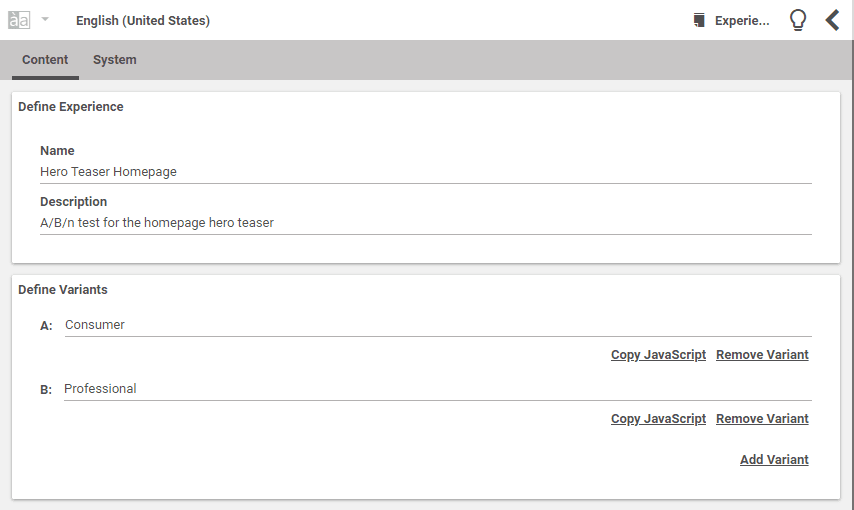
Task: Click the Experie... document title text
Action: 742,21
